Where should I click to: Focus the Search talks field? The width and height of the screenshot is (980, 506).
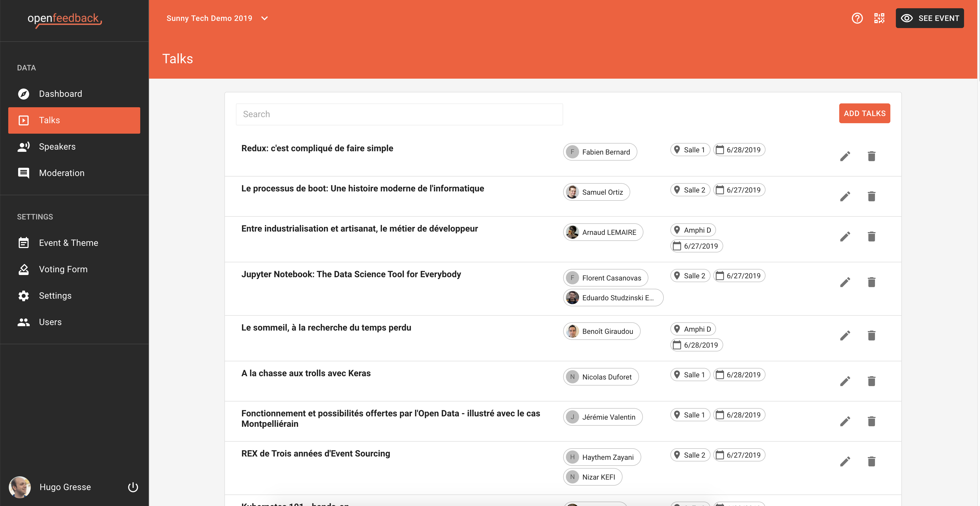pyautogui.click(x=400, y=114)
